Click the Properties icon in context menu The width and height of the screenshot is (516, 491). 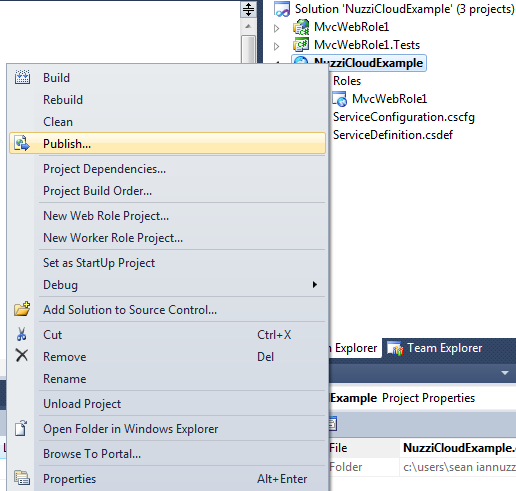22,478
